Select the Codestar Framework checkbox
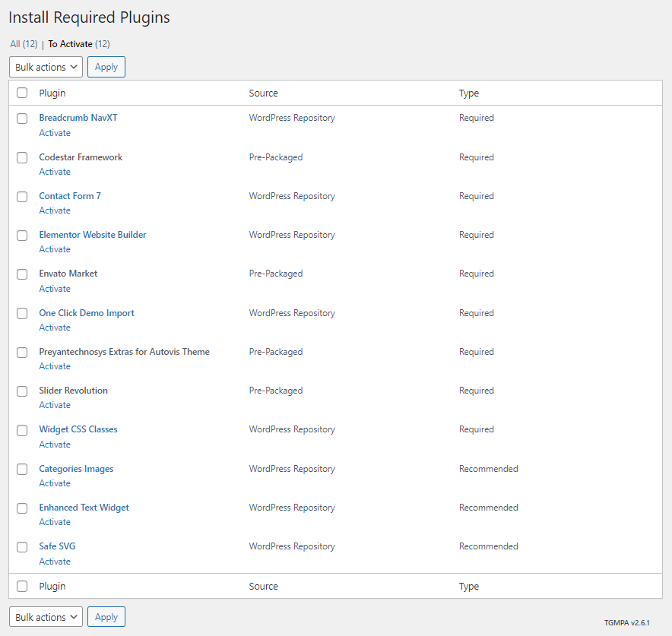 pos(22,157)
